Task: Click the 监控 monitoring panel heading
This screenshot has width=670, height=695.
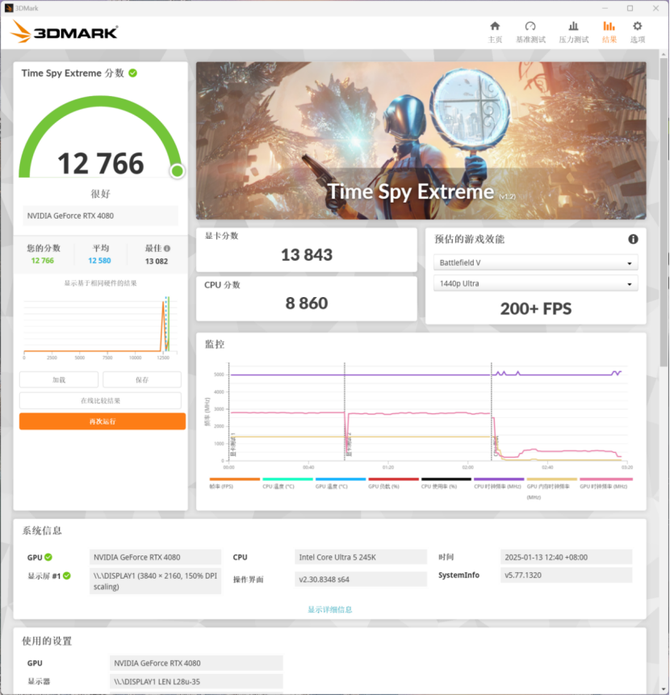Action: (214, 344)
